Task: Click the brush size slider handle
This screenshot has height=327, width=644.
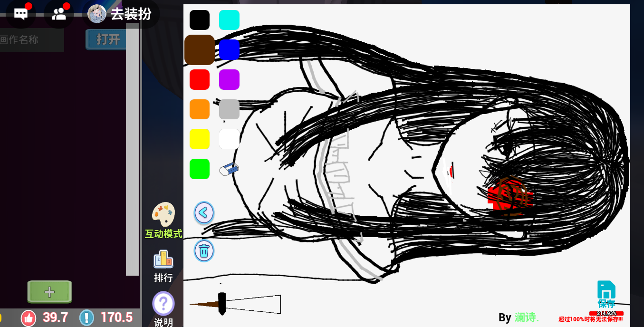Action: [x=222, y=303]
